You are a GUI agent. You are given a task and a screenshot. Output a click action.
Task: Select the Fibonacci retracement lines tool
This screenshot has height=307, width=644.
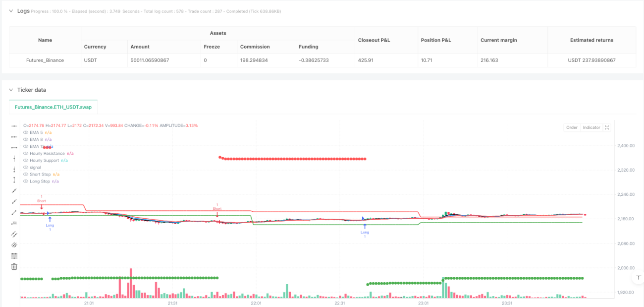14,256
